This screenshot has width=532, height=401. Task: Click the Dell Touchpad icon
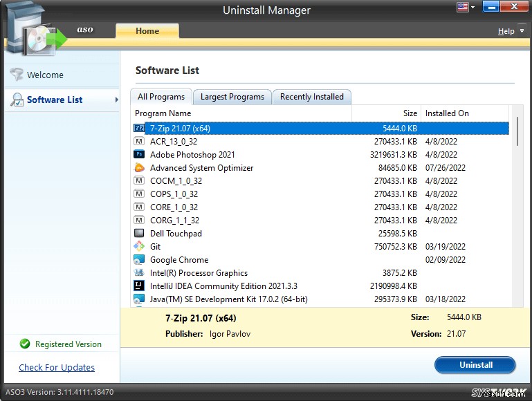coord(139,233)
